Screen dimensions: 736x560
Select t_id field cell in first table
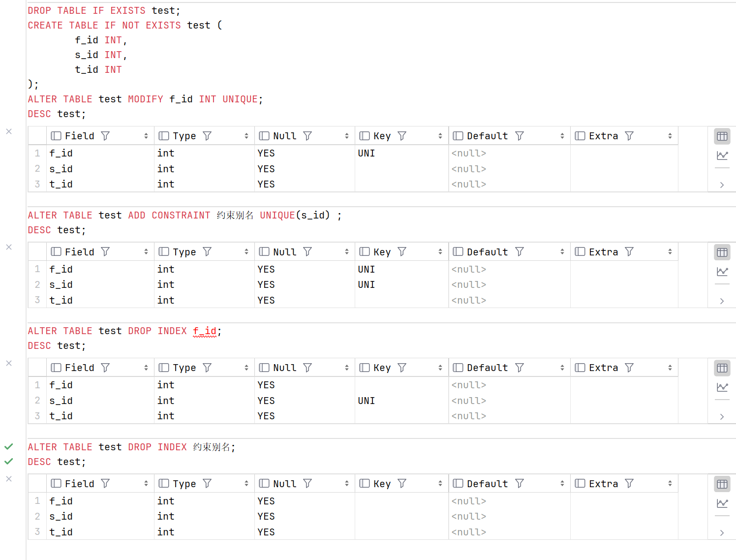pyautogui.click(x=100, y=185)
